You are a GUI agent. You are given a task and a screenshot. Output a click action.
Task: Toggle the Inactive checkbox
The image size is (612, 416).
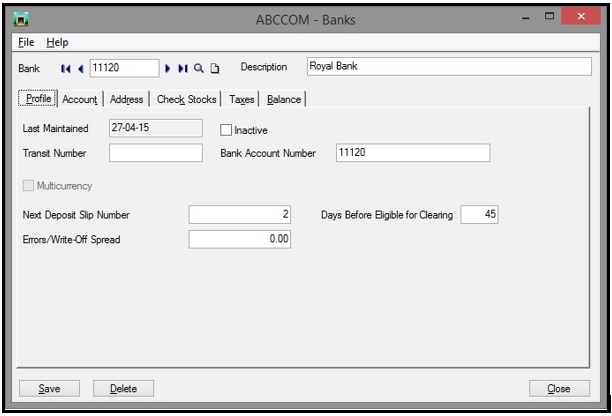[226, 130]
